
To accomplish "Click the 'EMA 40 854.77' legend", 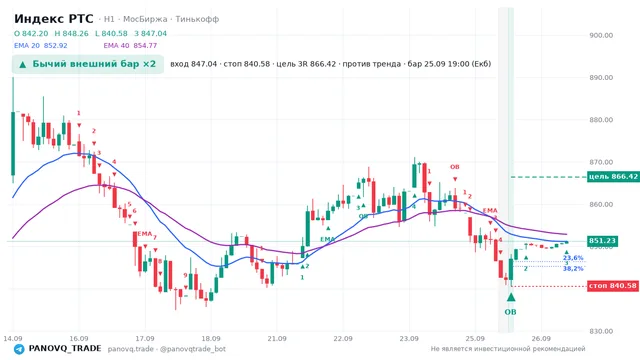I will (x=130, y=46).
